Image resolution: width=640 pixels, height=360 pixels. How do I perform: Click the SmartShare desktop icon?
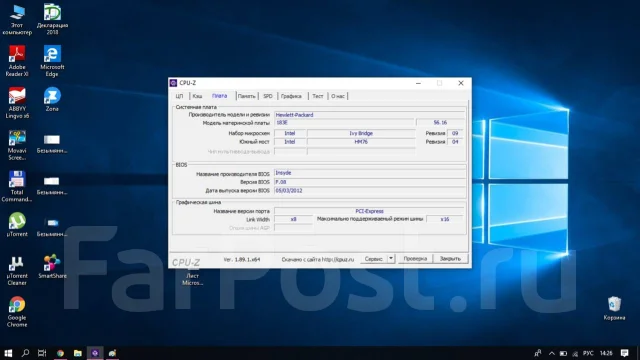(x=52, y=267)
